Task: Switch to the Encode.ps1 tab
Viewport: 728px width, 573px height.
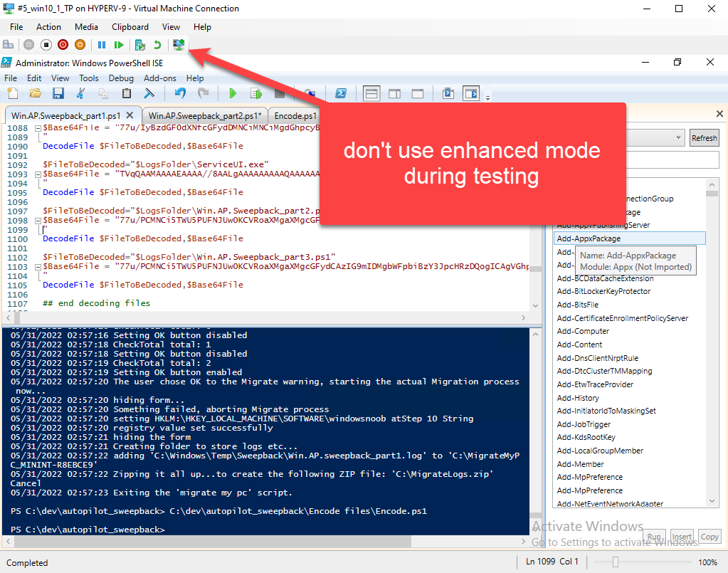Action: (x=295, y=115)
